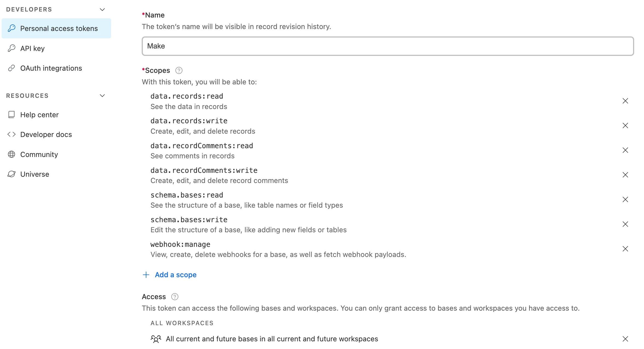Collapse the Resources sidebar section
Screen dimensions: 644x349
pos(102,96)
